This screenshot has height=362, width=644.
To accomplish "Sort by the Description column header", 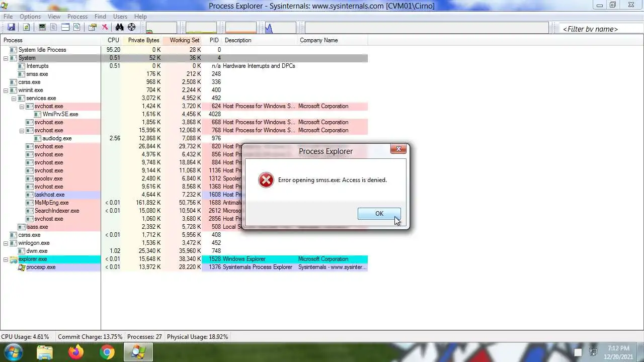I will point(260,40).
